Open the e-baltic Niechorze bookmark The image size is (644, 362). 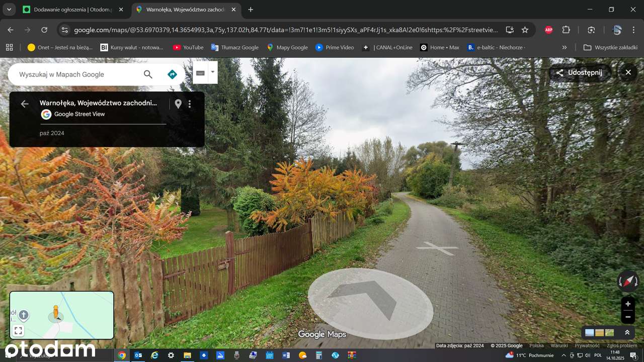coord(496,47)
